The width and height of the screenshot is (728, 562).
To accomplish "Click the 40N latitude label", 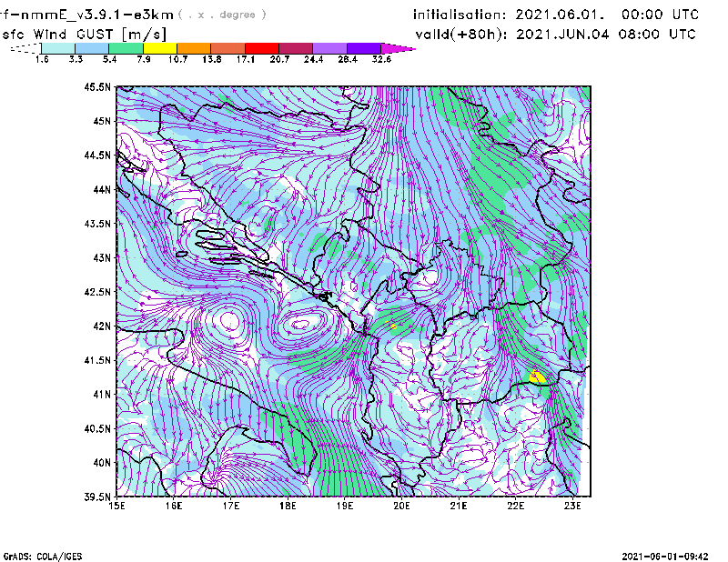I will pyautogui.click(x=102, y=463).
